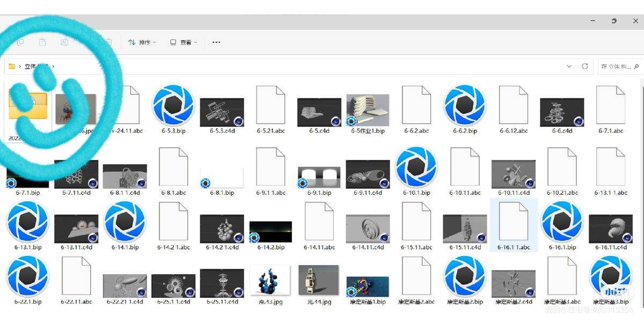Select the Cinema 4D file 6-5.3.c4d
The image size is (644, 322).
coord(222,116)
